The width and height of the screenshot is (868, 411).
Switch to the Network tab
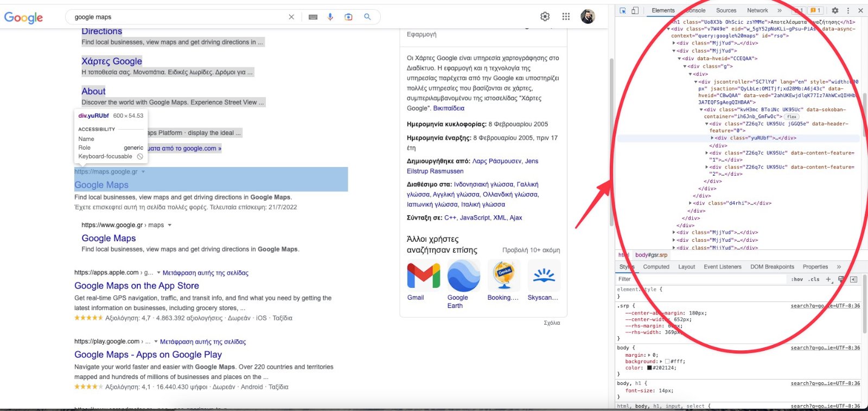coord(757,10)
